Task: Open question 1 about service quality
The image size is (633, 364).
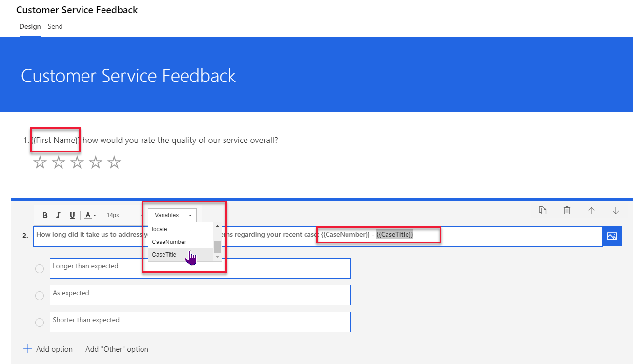Action: click(x=151, y=141)
